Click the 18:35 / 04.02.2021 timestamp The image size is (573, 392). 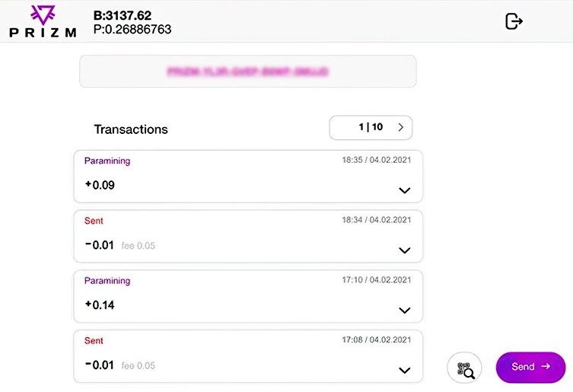[377, 160]
